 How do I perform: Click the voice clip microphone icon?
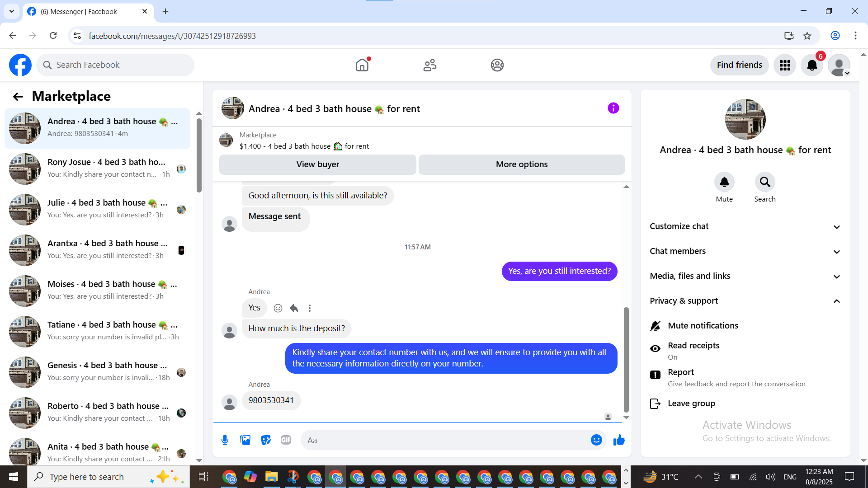point(225,440)
